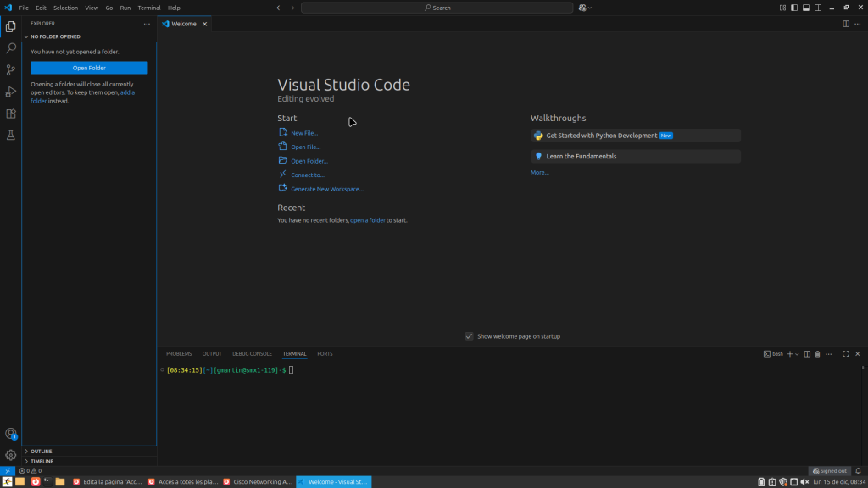Open the Testing flask icon
The height and width of the screenshot is (488, 868).
[11, 136]
